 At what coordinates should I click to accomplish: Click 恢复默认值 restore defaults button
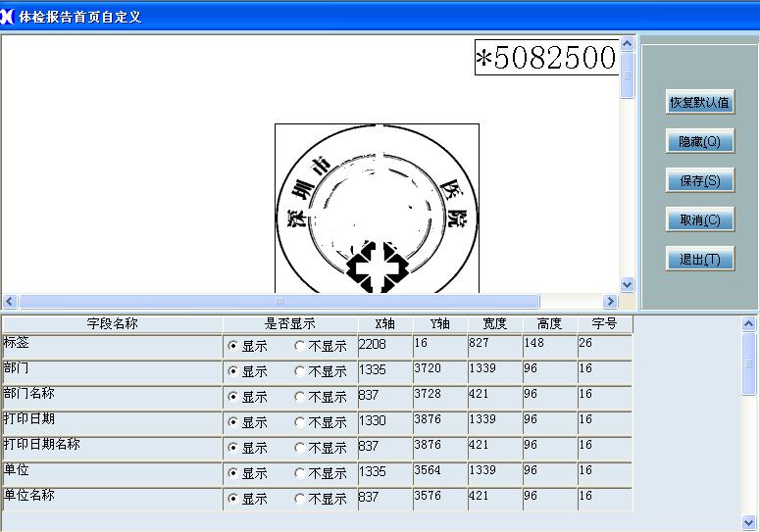click(x=699, y=103)
